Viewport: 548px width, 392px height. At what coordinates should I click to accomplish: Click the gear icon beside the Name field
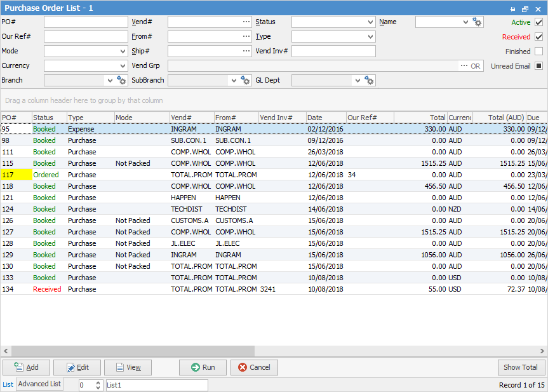point(478,22)
